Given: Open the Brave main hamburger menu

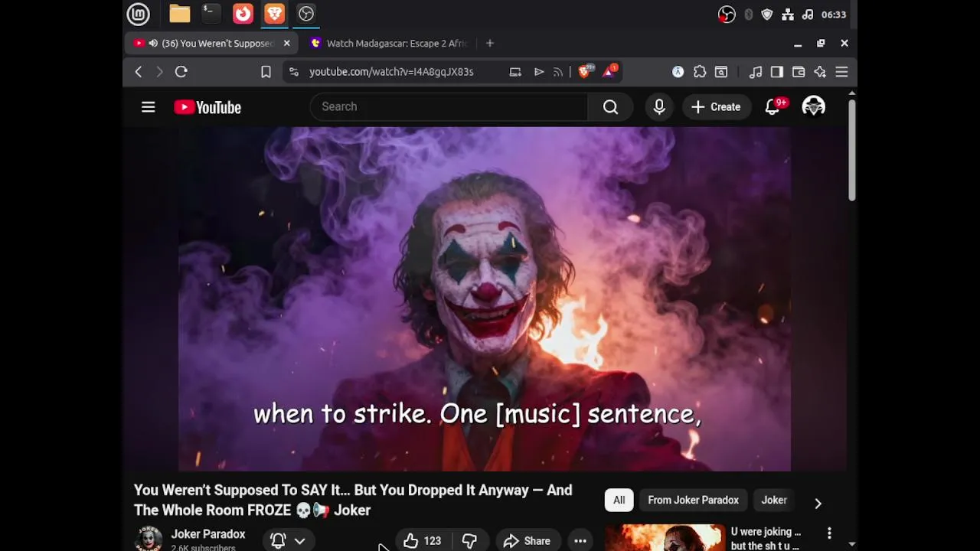Looking at the screenshot, I should (841, 72).
